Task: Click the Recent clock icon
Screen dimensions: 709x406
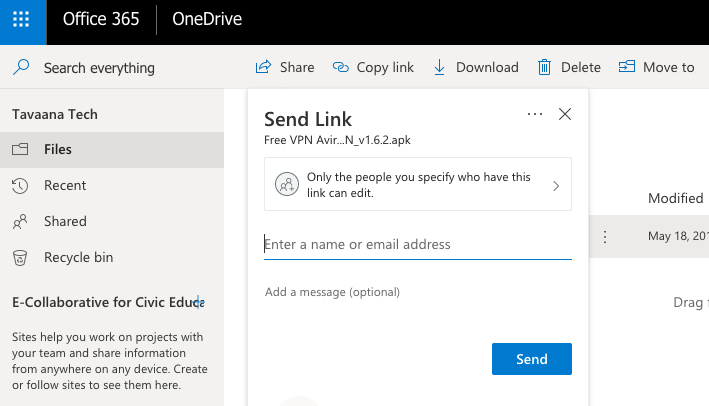Action: [20, 185]
